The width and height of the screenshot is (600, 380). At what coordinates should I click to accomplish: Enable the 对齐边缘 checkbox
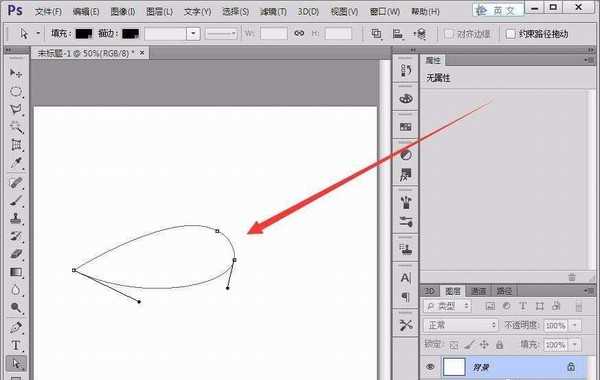pos(449,34)
